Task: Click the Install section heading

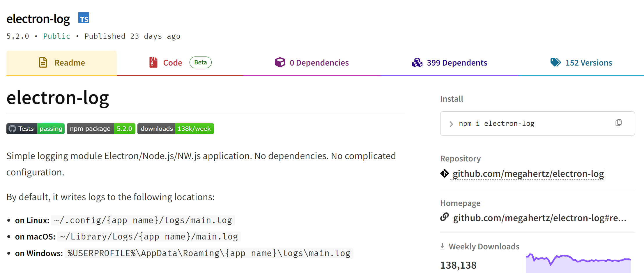Action: coord(452,99)
